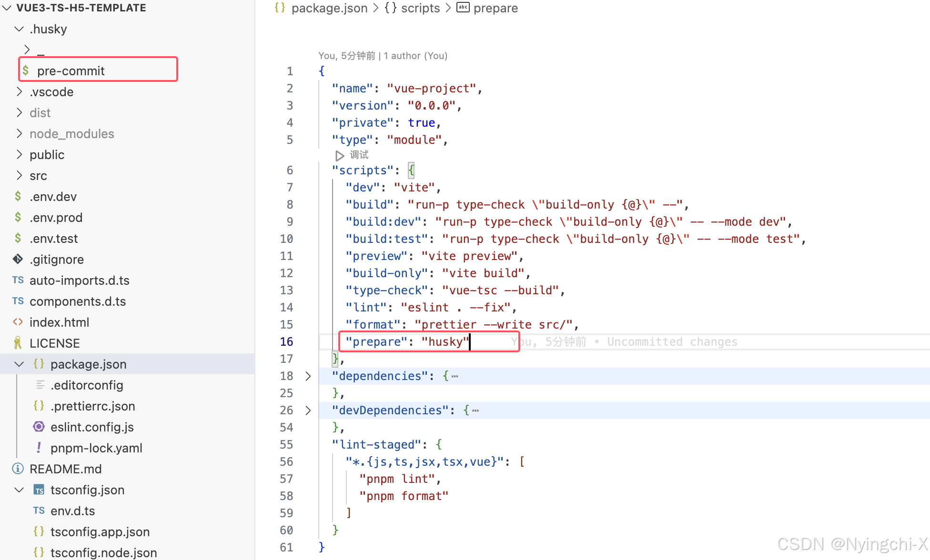This screenshot has height=560, width=930.
Task: Unfold the dependencies block at line 18
Action: point(308,376)
